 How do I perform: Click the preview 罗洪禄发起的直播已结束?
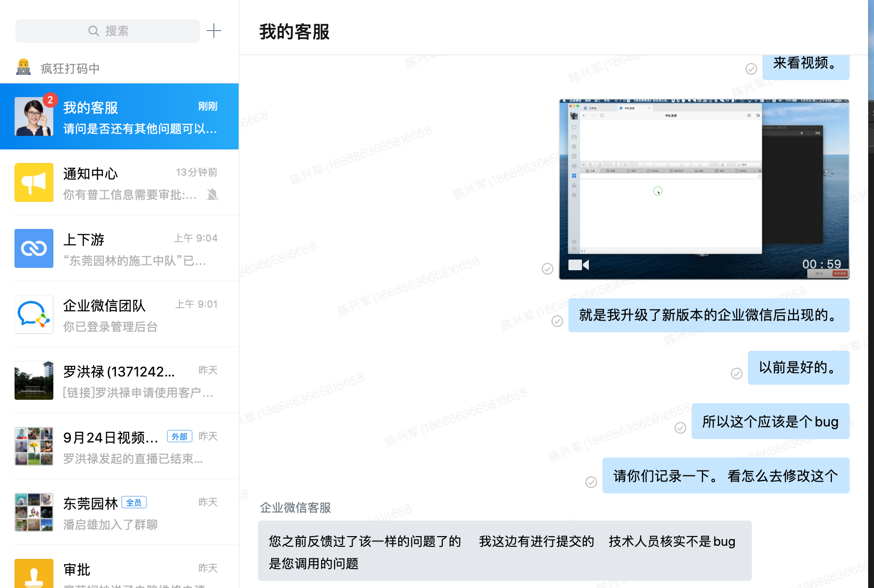click(x=133, y=459)
